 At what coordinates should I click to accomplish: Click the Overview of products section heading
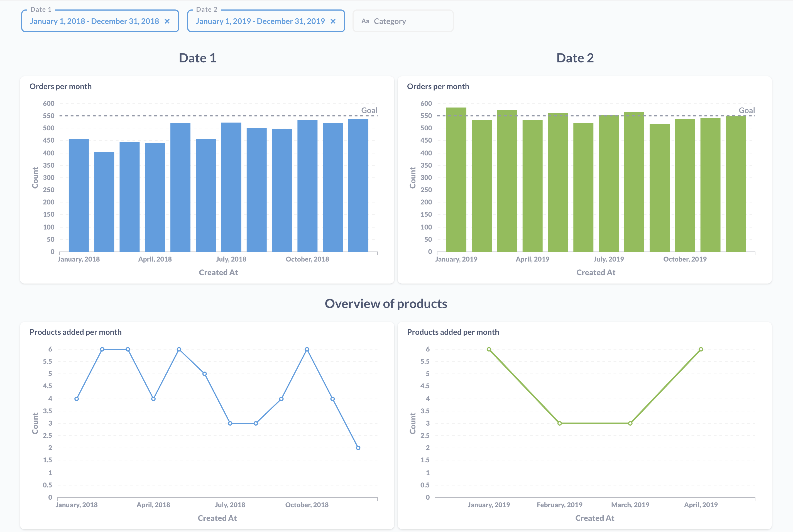(x=386, y=304)
